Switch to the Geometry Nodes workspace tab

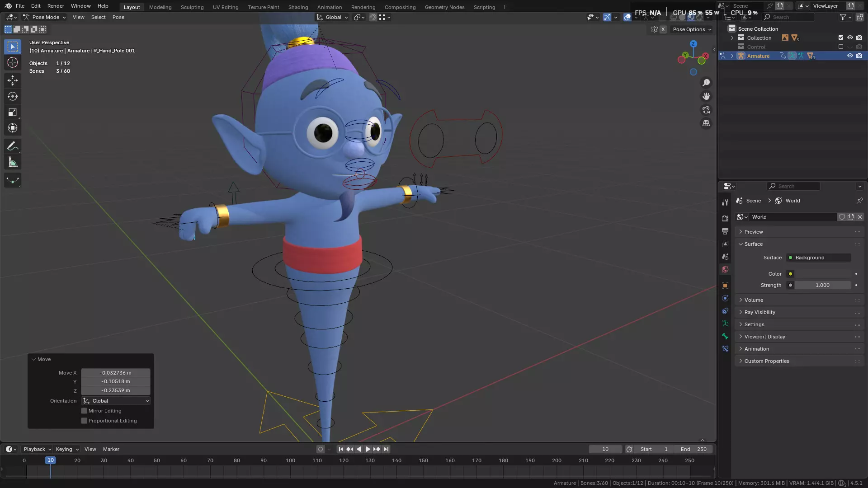coord(444,7)
